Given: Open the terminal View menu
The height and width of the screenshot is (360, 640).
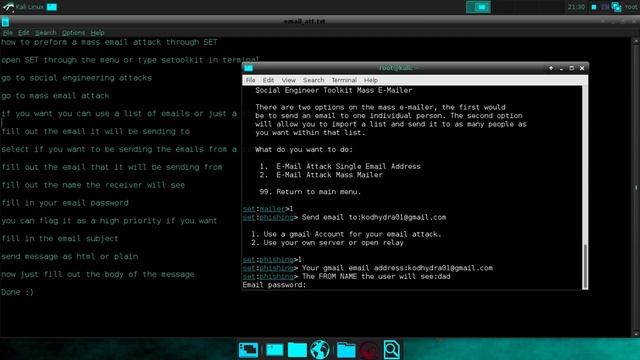Looking at the screenshot, I should pos(288,80).
